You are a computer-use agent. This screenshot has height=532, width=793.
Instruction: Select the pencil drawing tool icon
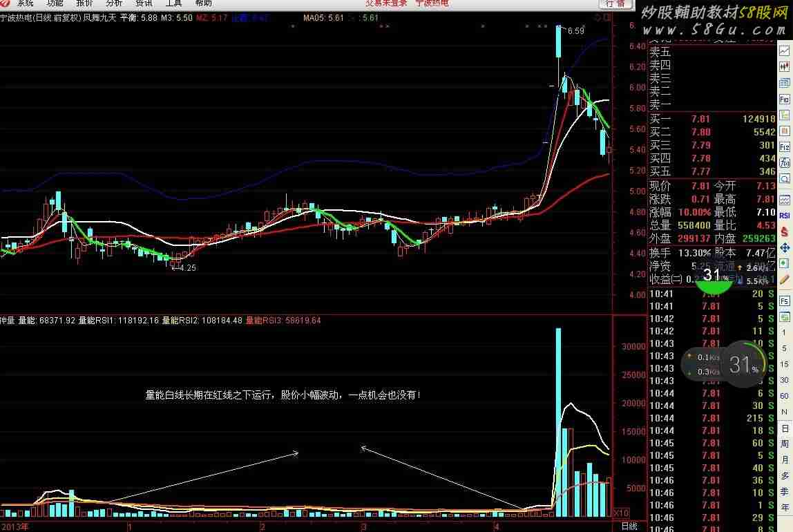click(785, 280)
